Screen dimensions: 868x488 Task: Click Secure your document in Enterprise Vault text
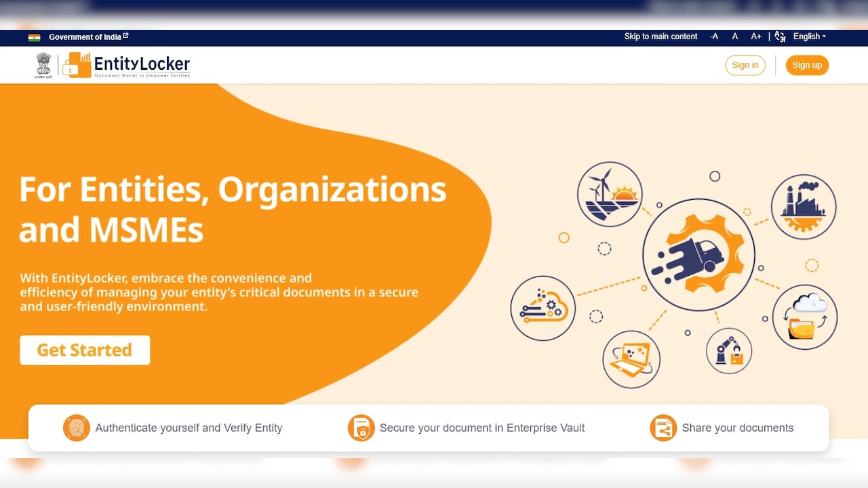tap(482, 428)
